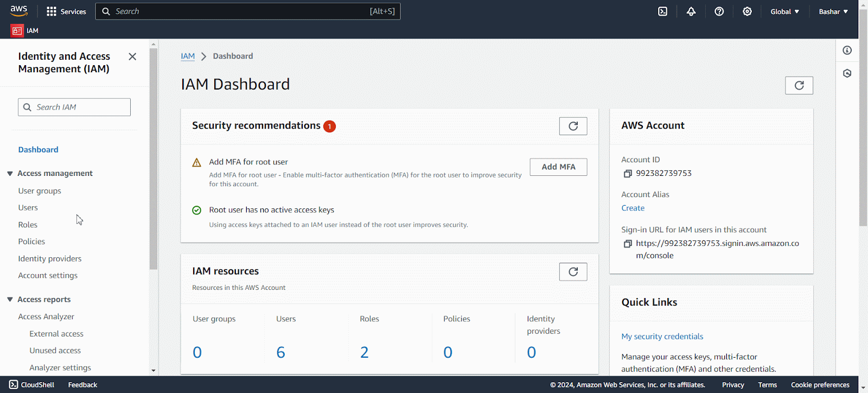
Task: Go to Users in the sidebar
Action: (28, 208)
